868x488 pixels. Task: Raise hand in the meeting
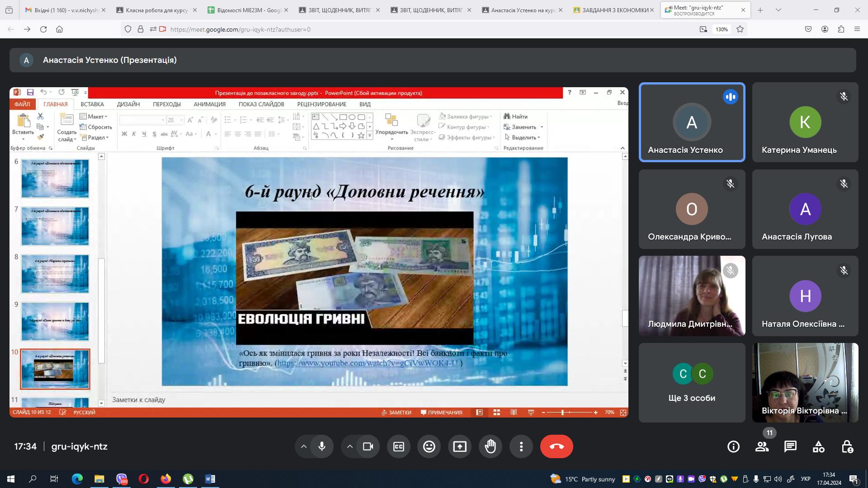tap(491, 446)
